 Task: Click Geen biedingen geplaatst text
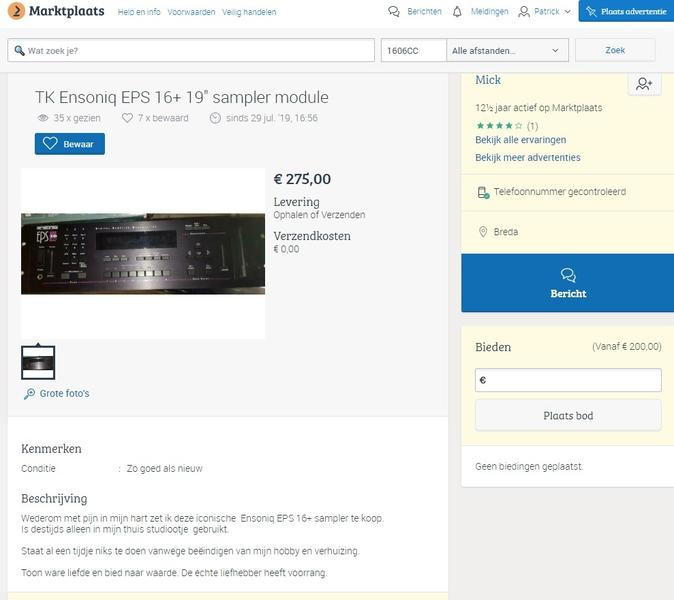click(x=529, y=466)
